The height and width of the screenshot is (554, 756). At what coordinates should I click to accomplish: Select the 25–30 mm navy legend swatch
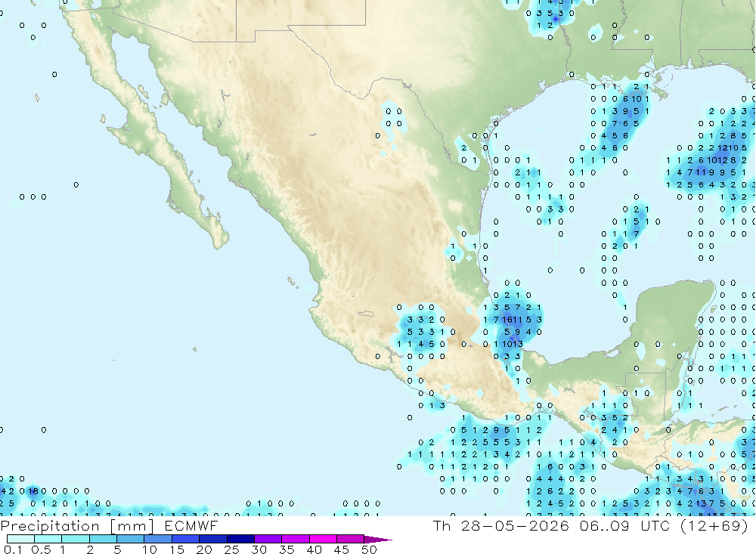(240, 539)
